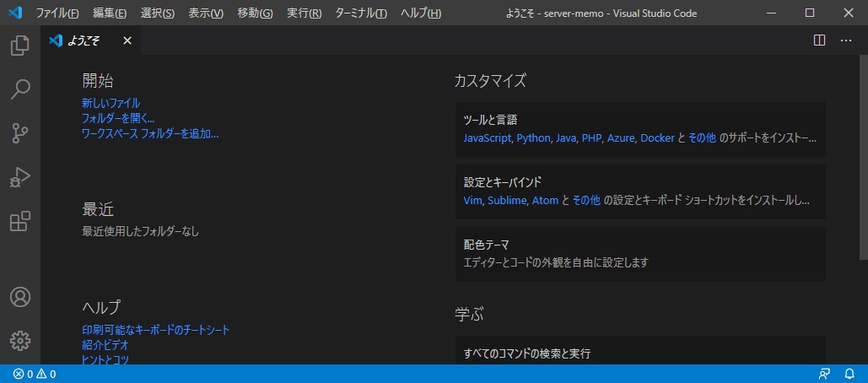Open the 移動(G) menu
Screen dimensions: 868x383
(256, 13)
